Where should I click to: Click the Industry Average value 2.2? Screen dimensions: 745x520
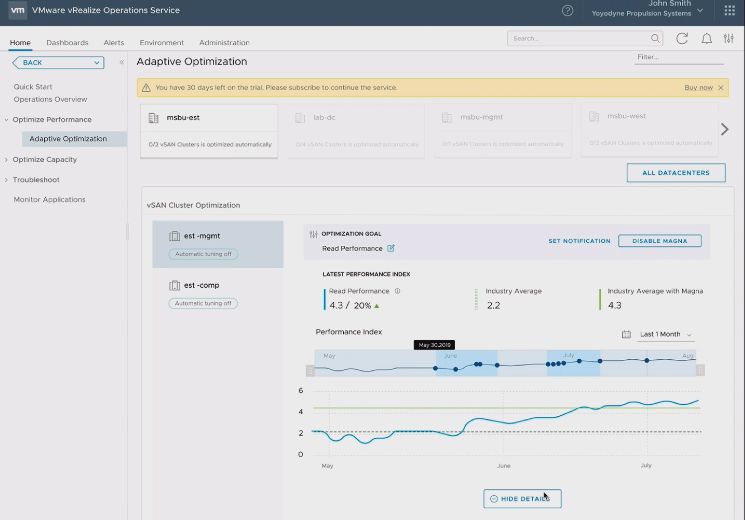[x=493, y=306]
